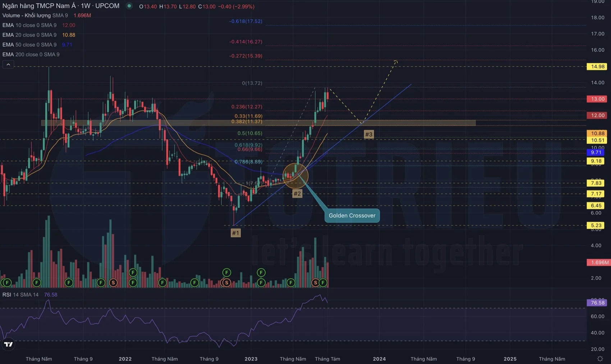Click the yellow 5.23 price label
611x364 pixels.
(596, 225)
